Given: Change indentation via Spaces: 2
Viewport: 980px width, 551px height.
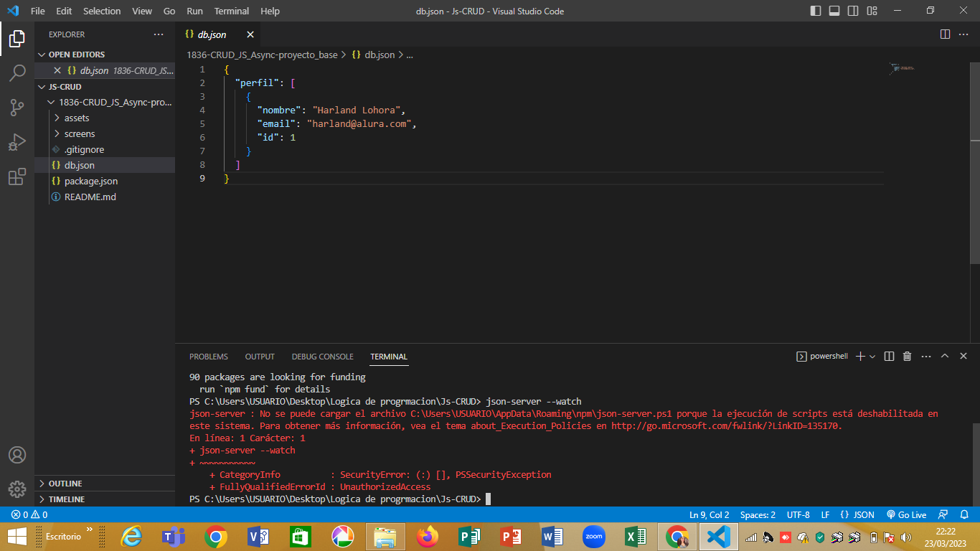Looking at the screenshot, I should click(758, 514).
